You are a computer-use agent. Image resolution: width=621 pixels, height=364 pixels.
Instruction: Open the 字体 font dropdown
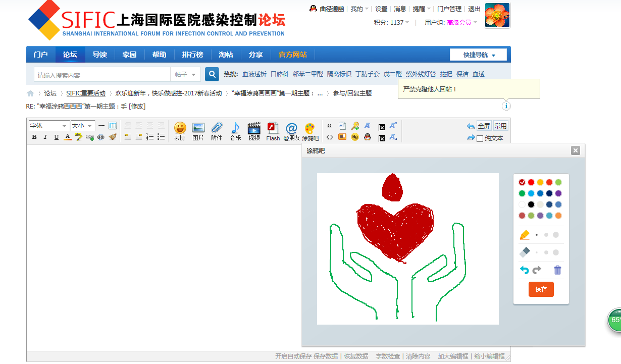48,125
